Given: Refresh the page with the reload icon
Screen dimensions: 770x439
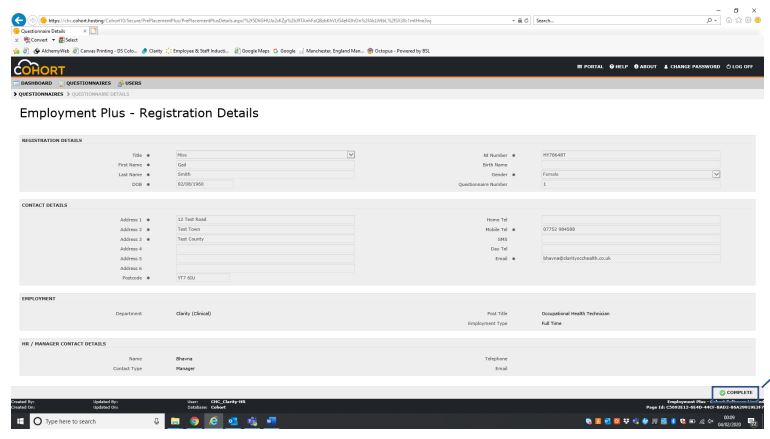Looking at the screenshot, I should [526, 21].
